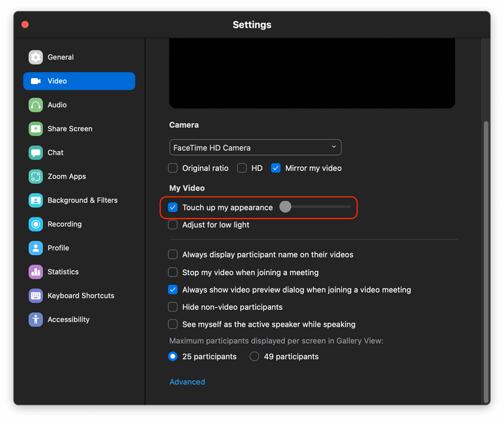The height and width of the screenshot is (421, 504).
Task: Click the Keyboard Shortcuts icon
Action: (x=36, y=296)
